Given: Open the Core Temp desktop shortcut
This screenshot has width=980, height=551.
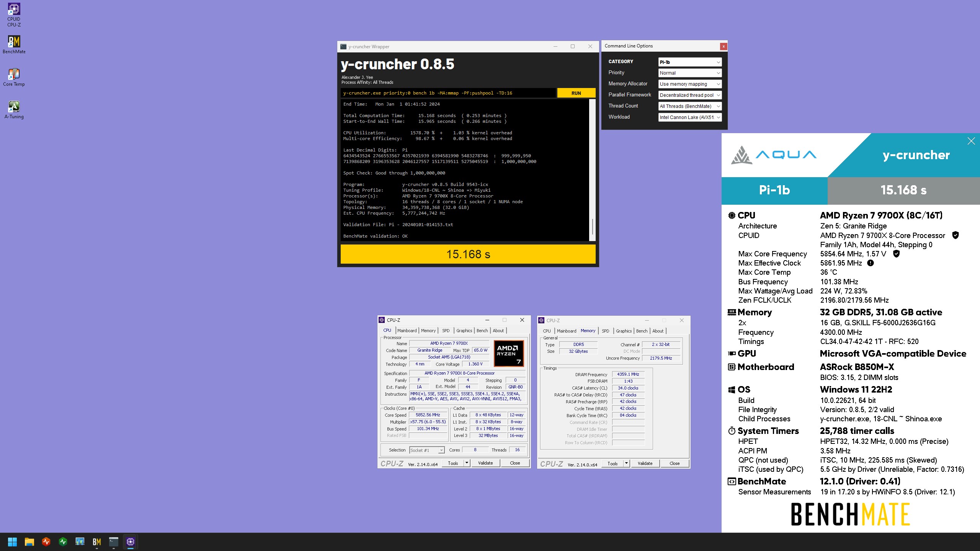Looking at the screenshot, I should point(14,77).
